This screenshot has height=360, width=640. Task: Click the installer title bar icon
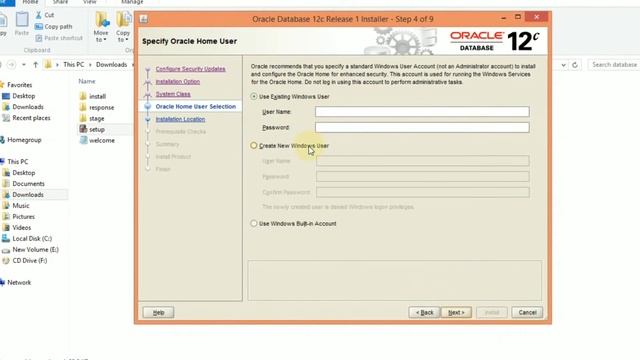click(144, 19)
